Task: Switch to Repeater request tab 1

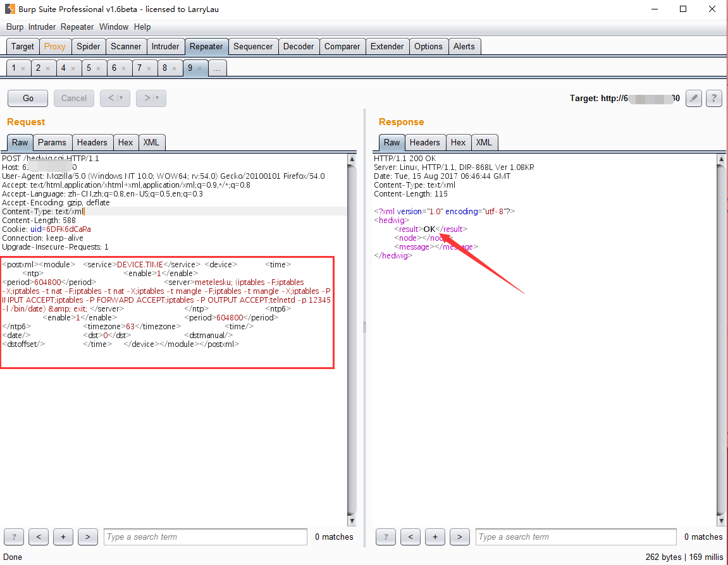Action: (18, 68)
